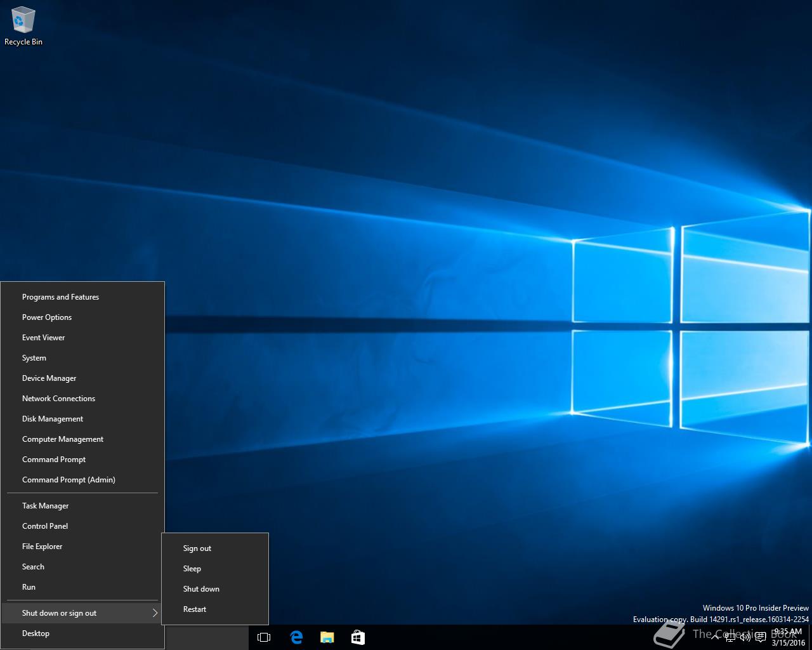The height and width of the screenshot is (650, 812).
Task: Expand Shut down or sign out arrow
Action: (x=155, y=613)
